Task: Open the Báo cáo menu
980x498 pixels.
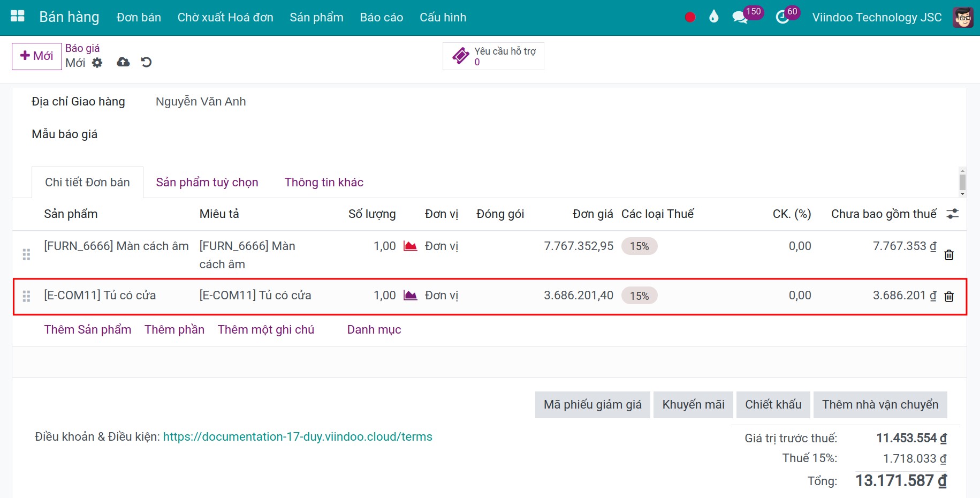Action: coord(381,17)
